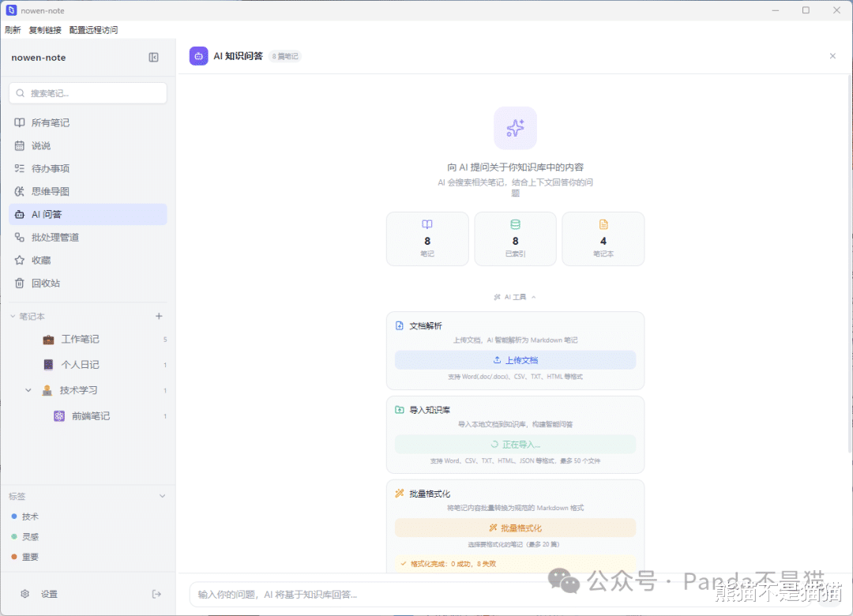Screen dimensions: 853x616
Task: Click the 批量格式化 wand icon
Action: [400, 494]
